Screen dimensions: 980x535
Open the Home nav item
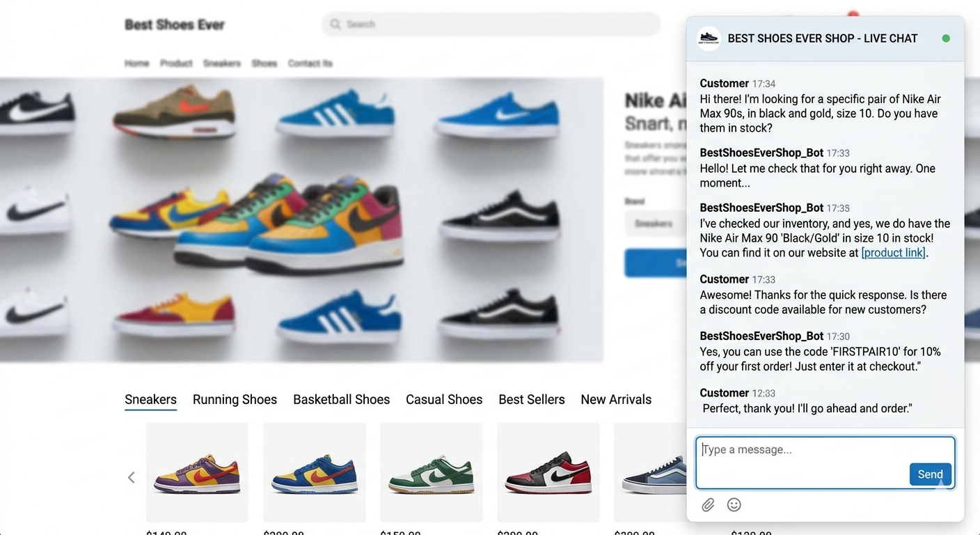point(137,63)
